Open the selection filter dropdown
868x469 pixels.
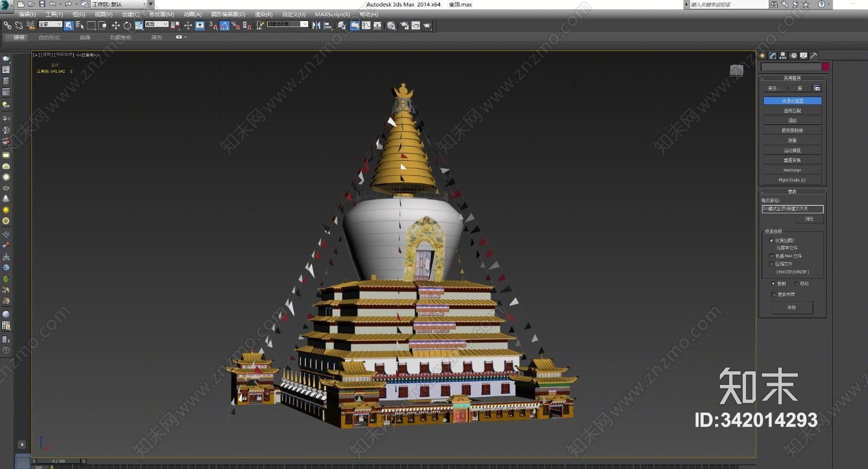50,24
